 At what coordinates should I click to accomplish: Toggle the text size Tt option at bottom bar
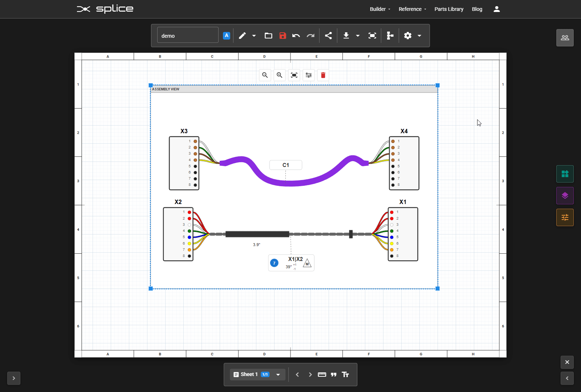pos(345,375)
